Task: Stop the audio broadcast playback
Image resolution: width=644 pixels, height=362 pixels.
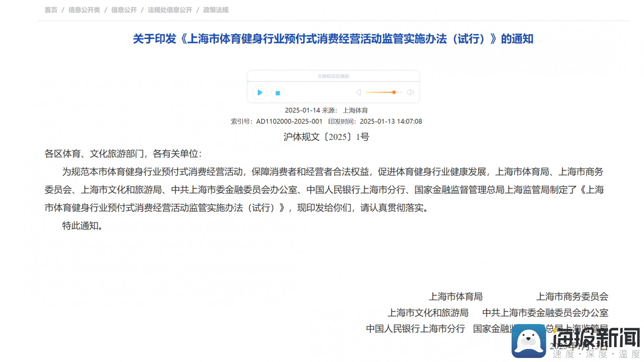Action: tap(277, 93)
